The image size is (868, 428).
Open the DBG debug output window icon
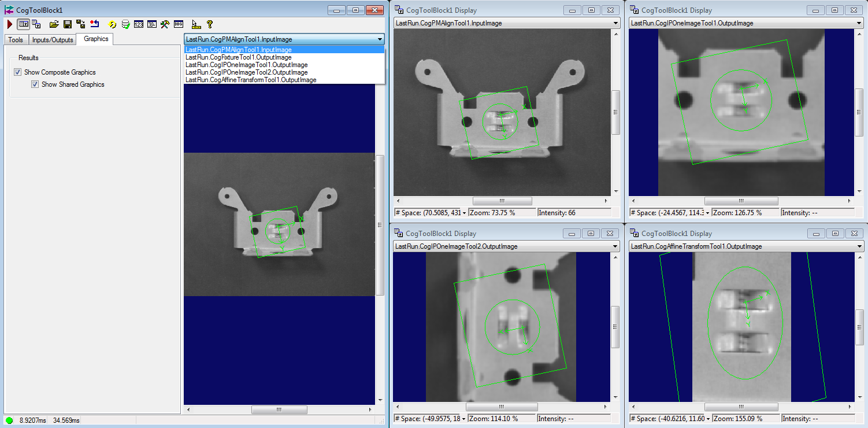(178, 24)
